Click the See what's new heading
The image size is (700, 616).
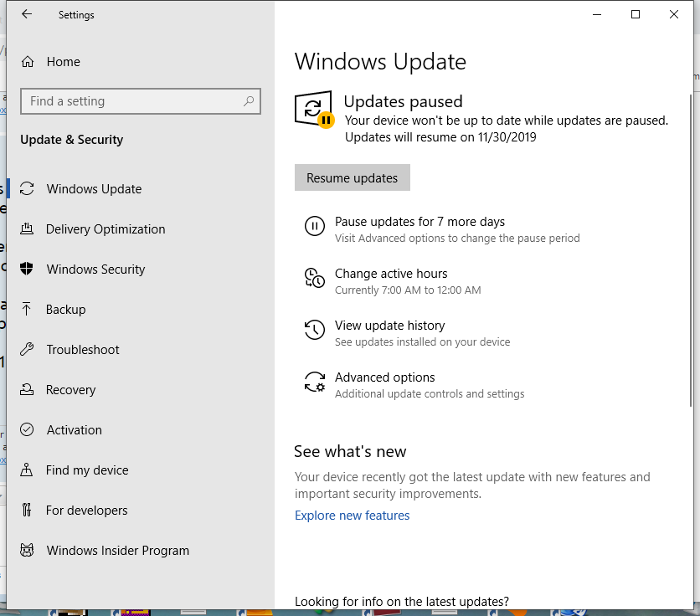350,451
